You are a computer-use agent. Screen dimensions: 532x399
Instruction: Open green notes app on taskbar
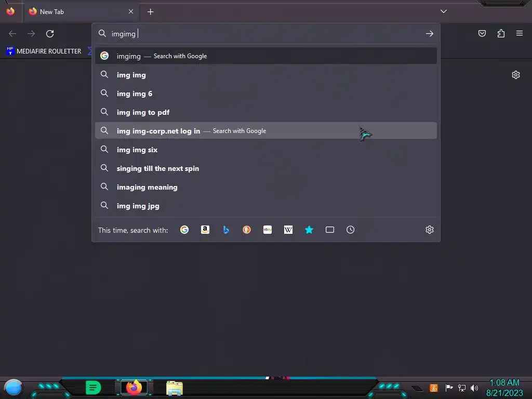[94, 388]
